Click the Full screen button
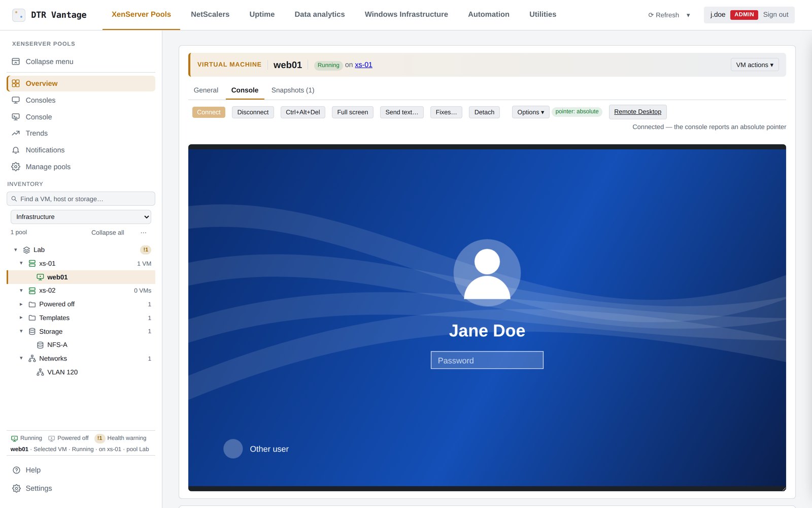Screen dimensions: 812x508 click(x=353, y=112)
